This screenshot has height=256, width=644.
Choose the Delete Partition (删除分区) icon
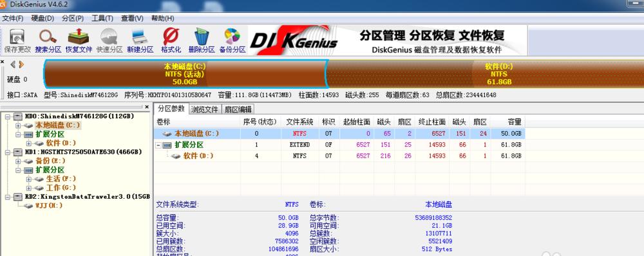pos(202,41)
